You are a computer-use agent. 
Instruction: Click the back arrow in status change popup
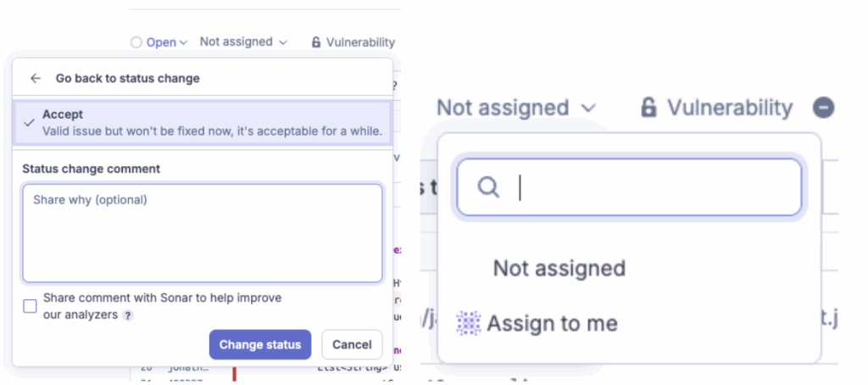35,78
